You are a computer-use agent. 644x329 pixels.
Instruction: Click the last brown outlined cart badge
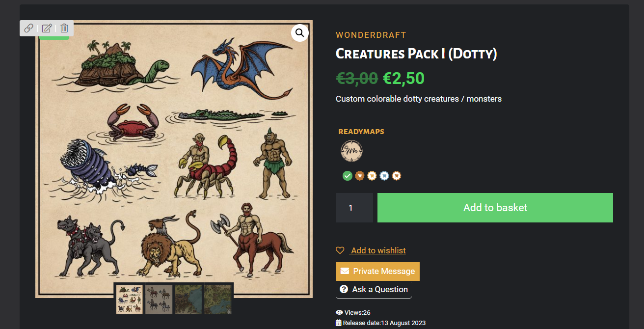397,176
